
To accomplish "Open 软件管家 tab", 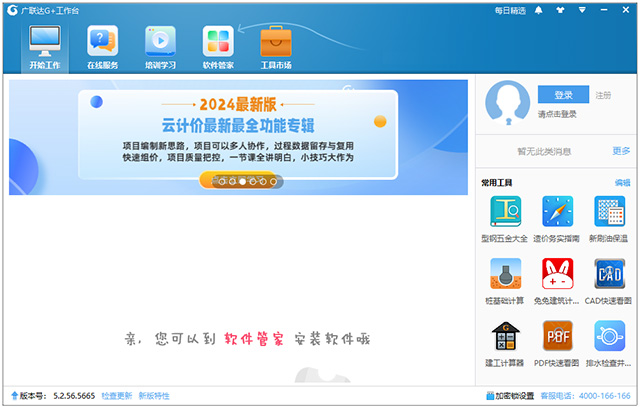I will pos(218,47).
